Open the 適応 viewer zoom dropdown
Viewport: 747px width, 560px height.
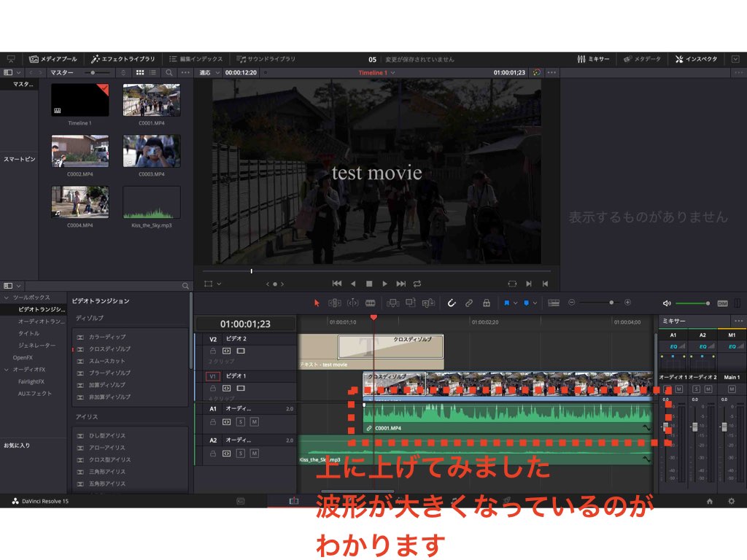pos(209,72)
